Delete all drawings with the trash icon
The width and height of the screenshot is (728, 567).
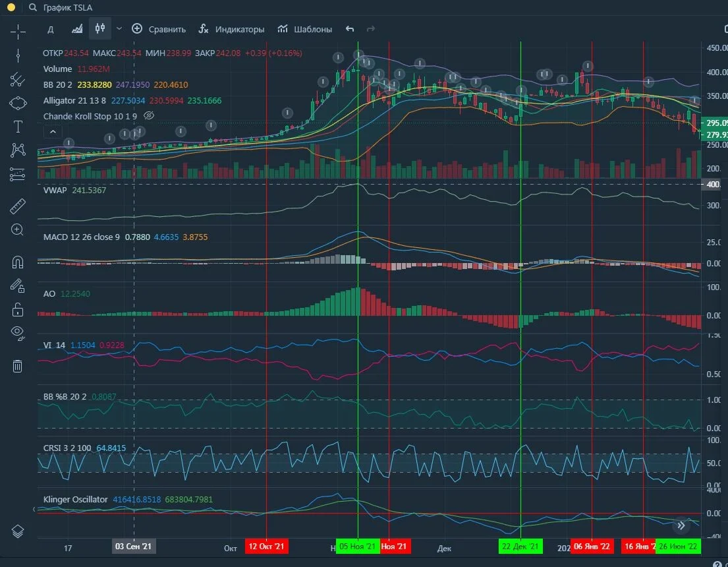18,366
